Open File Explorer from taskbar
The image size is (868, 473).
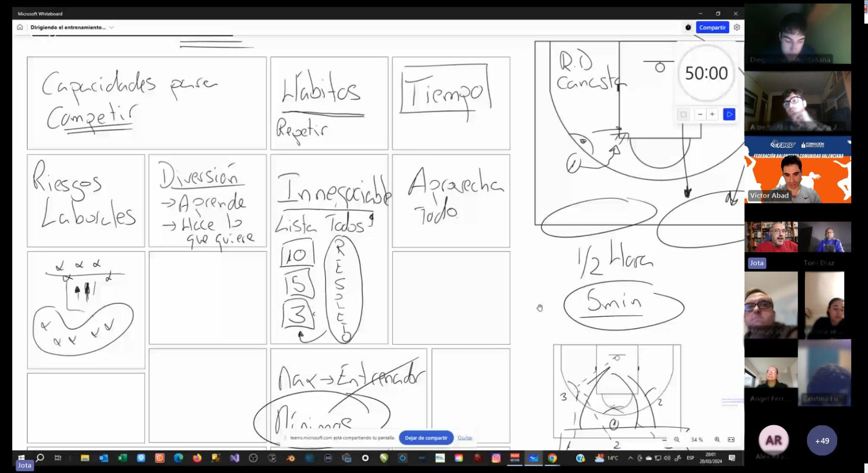pyautogui.click(x=85, y=458)
